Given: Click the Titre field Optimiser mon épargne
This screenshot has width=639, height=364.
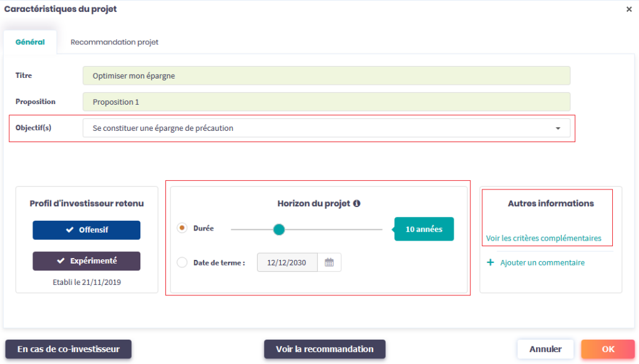Looking at the screenshot, I should click(326, 76).
